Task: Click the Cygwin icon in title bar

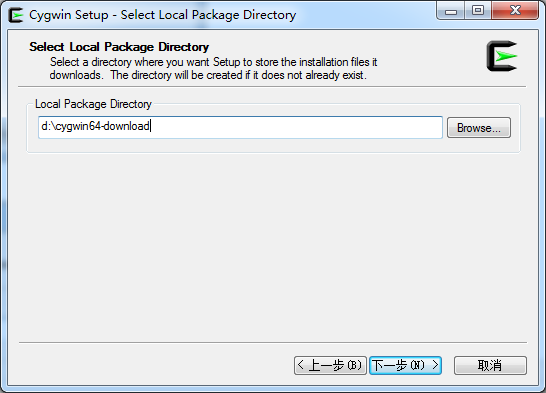Action: click(16, 15)
